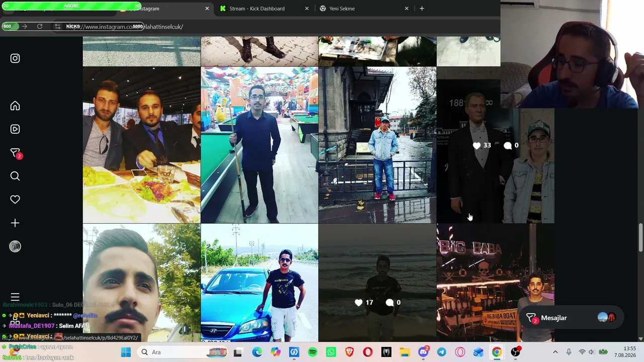Launch Opera browser from the taskbar
The width and height of the screenshot is (644, 362).
(x=368, y=352)
